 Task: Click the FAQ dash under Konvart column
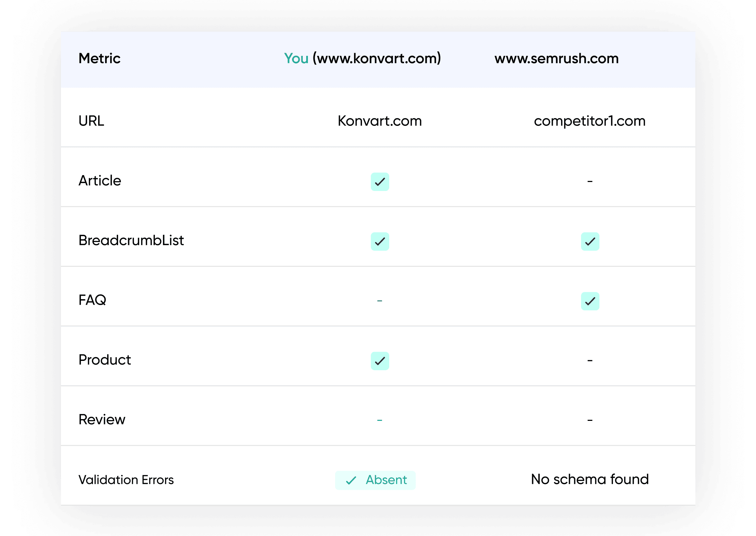[x=380, y=301]
